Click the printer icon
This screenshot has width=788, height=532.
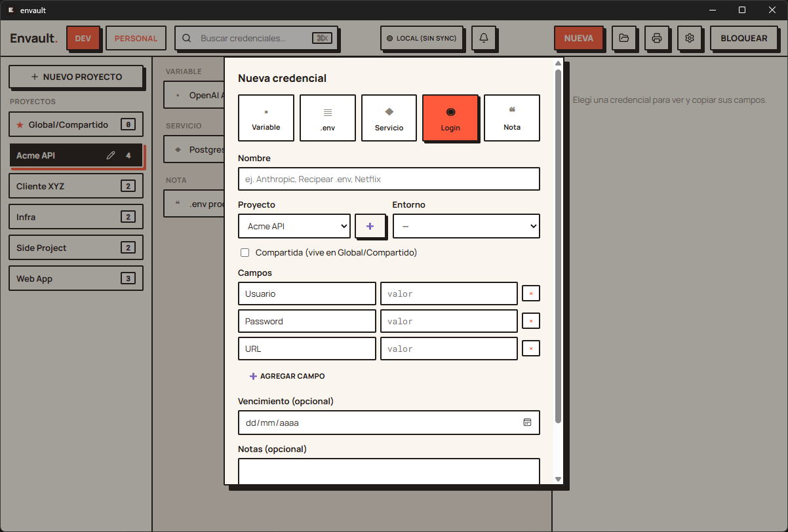(x=657, y=38)
